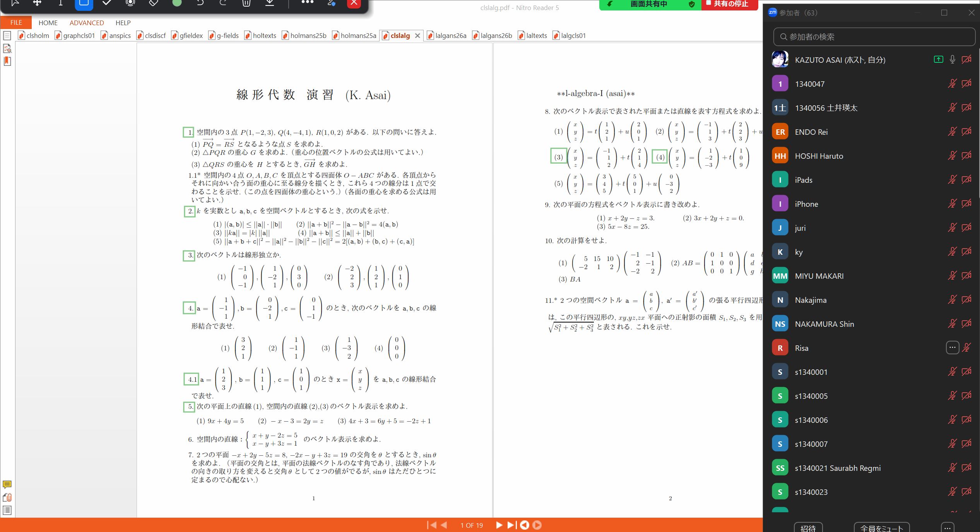Switch to the graphcls01 document tab
Screen dimensions: 980x532
[x=75, y=36]
